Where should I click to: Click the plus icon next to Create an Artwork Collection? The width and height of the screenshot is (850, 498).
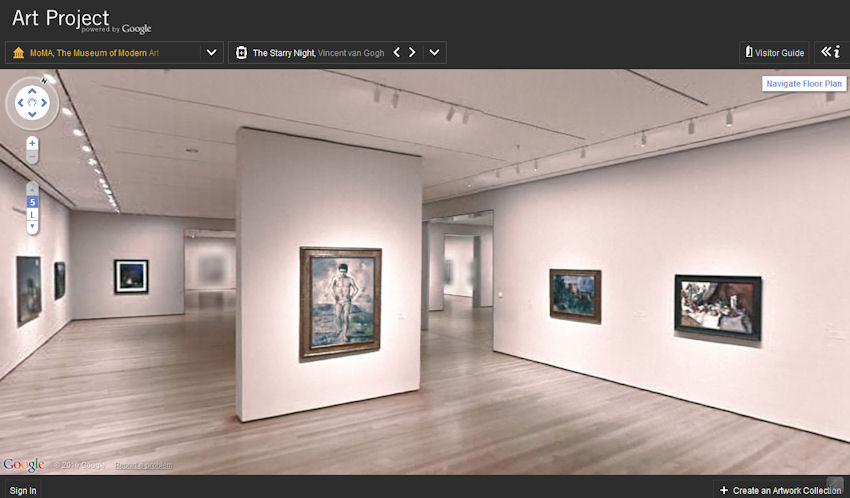[724, 490]
